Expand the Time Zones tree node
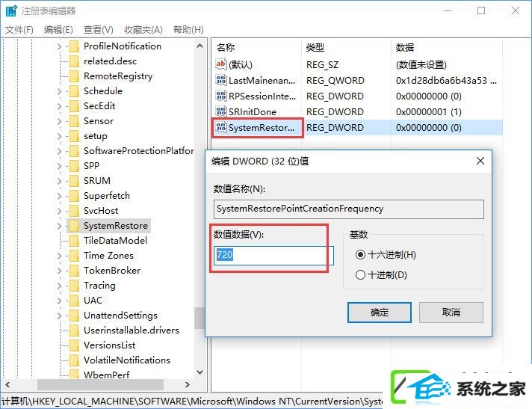Image resolution: width=532 pixels, height=409 pixels. point(59,256)
